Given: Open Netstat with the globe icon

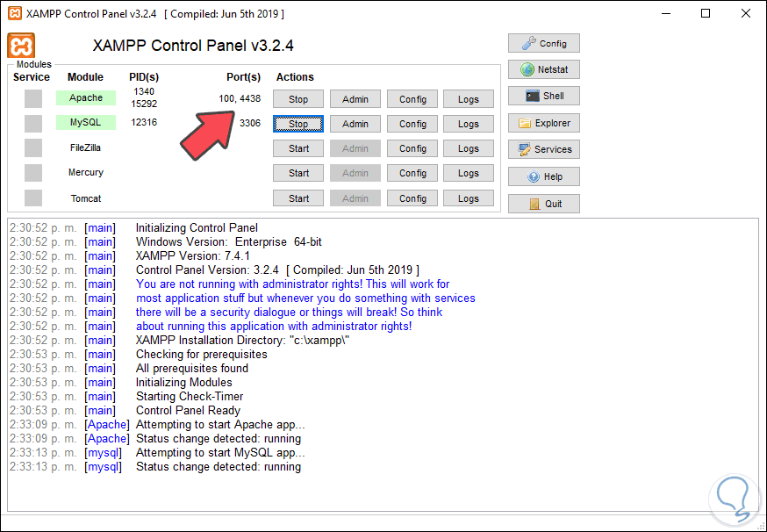Looking at the screenshot, I should (x=544, y=69).
